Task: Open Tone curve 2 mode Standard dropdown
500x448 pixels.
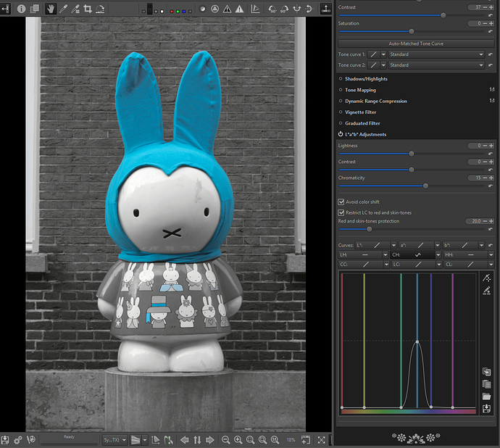Action: 436,65
